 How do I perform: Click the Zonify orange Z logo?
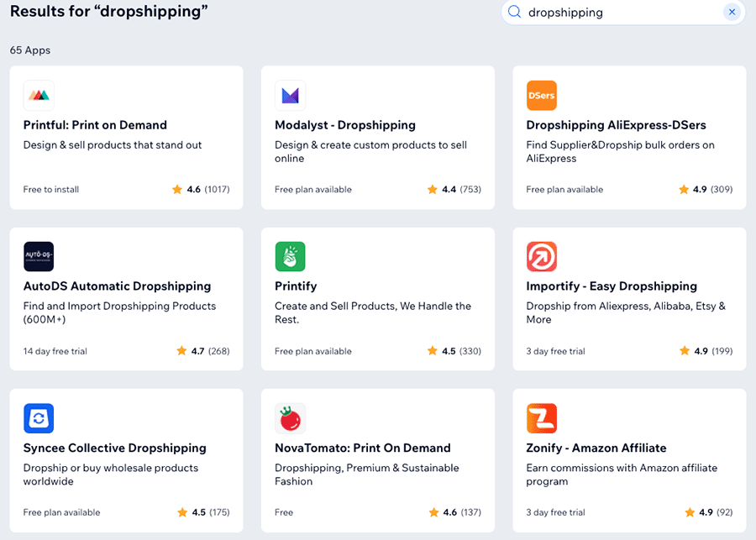pos(542,418)
